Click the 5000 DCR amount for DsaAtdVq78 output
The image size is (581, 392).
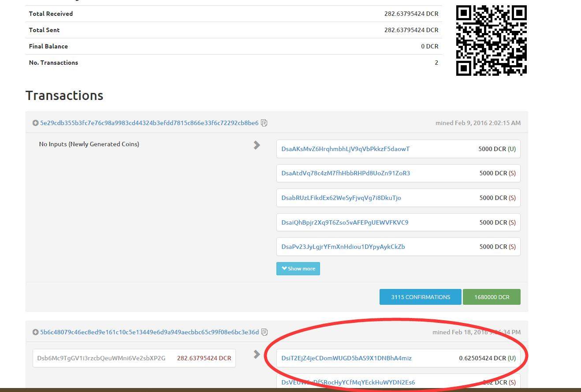click(x=493, y=173)
